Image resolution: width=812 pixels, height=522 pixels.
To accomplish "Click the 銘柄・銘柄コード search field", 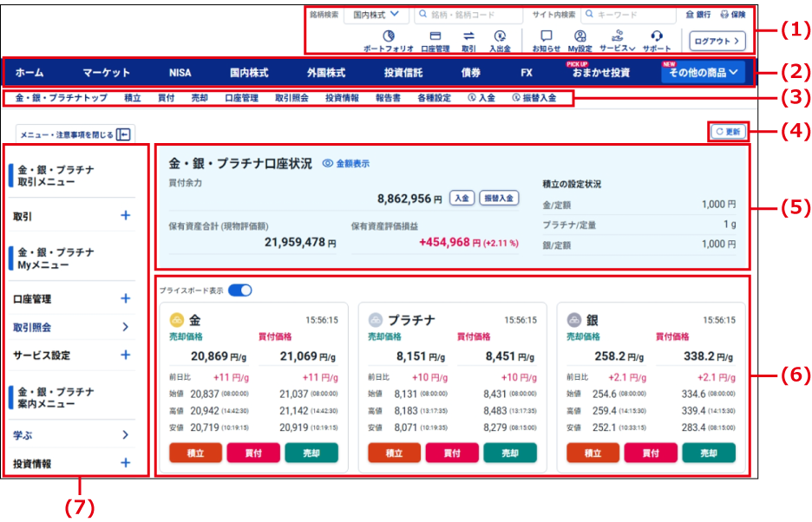I will (468, 15).
